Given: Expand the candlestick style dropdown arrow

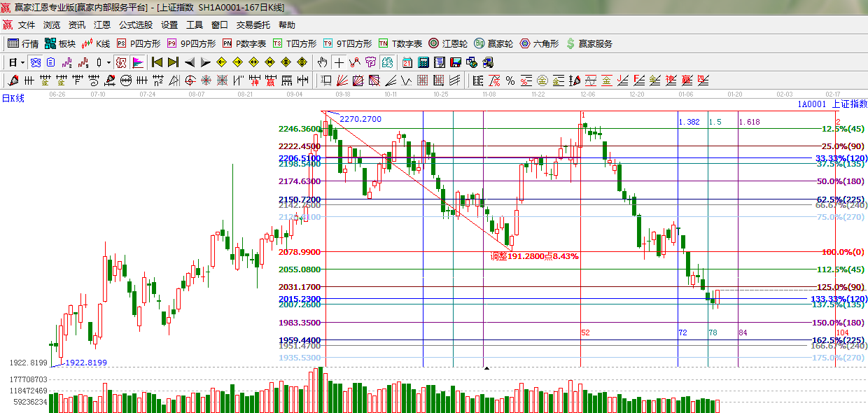Looking at the screenshot, I should point(108,62).
